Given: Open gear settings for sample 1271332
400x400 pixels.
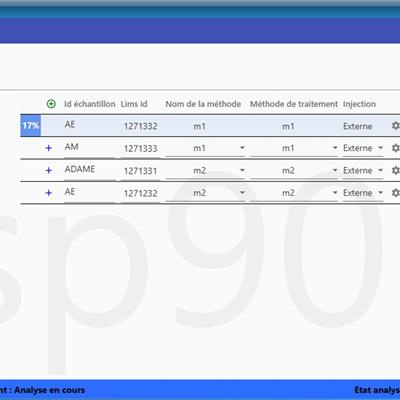Looking at the screenshot, I should pos(396,126).
